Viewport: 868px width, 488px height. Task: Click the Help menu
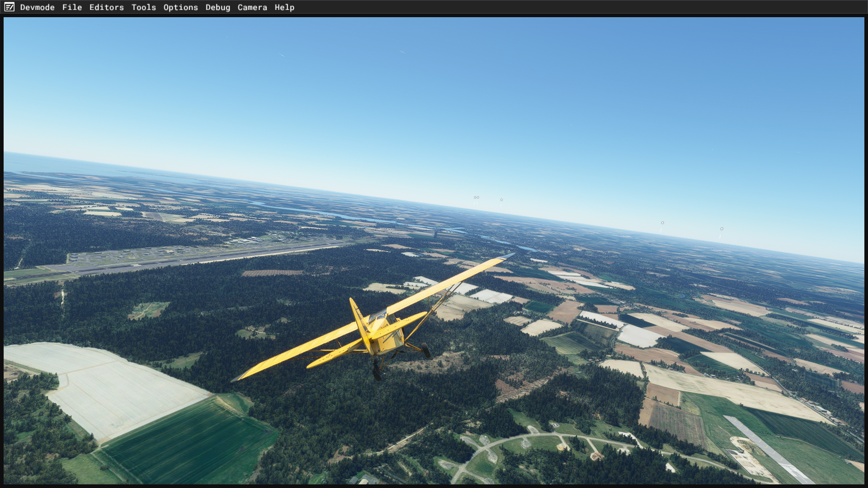(284, 7)
